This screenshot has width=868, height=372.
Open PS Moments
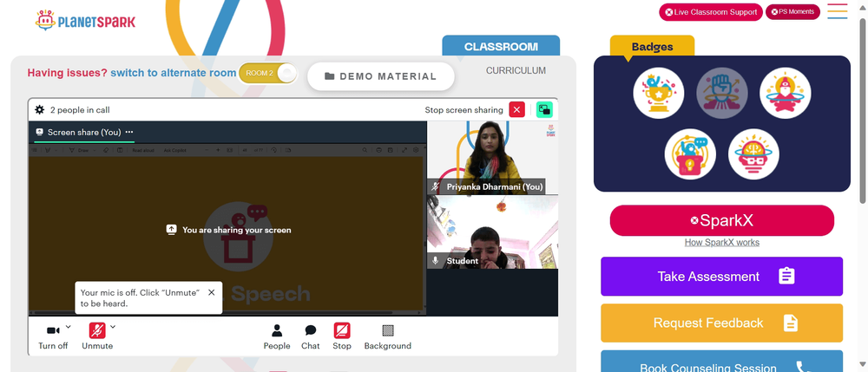pyautogui.click(x=792, y=11)
